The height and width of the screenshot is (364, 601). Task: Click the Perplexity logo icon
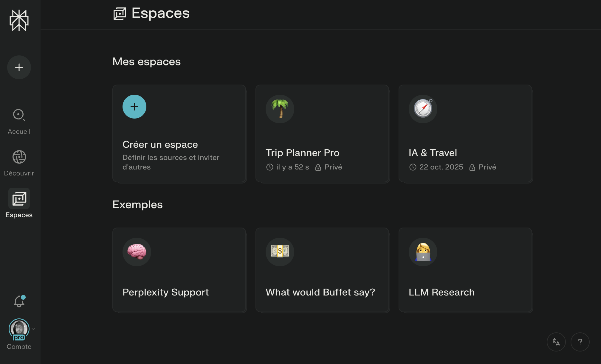tap(19, 20)
